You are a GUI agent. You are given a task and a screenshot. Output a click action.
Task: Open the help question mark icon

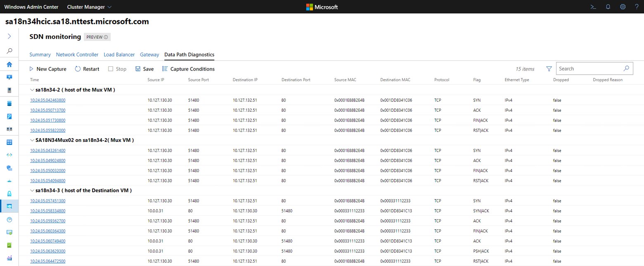click(637, 7)
